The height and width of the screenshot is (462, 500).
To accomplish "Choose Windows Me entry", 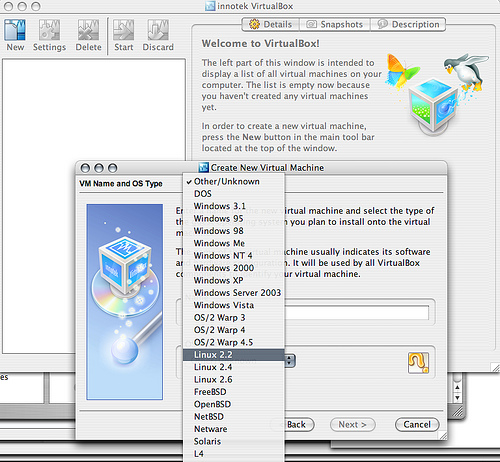I will pyautogui.click(x=234, y=243).
